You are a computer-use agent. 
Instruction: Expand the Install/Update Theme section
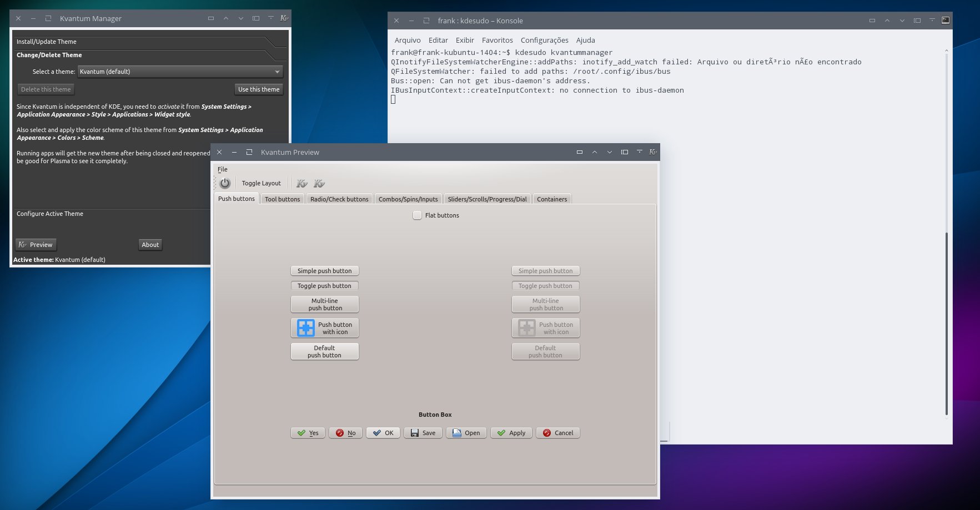(x=150, y=42)
